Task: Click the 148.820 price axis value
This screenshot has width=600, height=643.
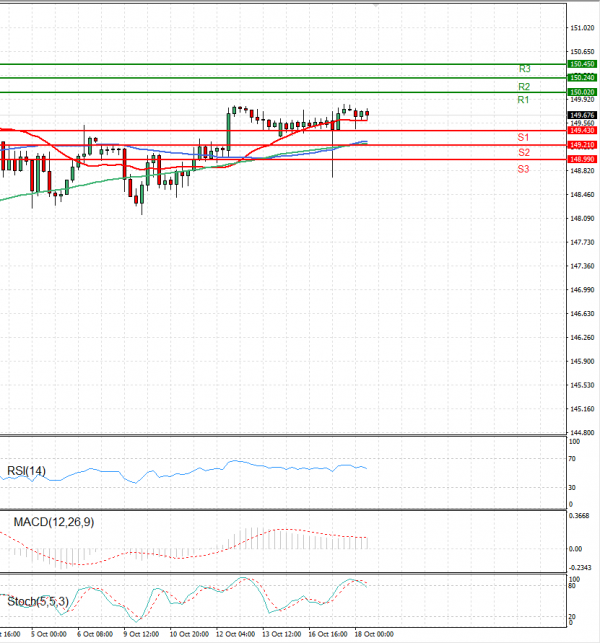Action: [x=582, y=171]
